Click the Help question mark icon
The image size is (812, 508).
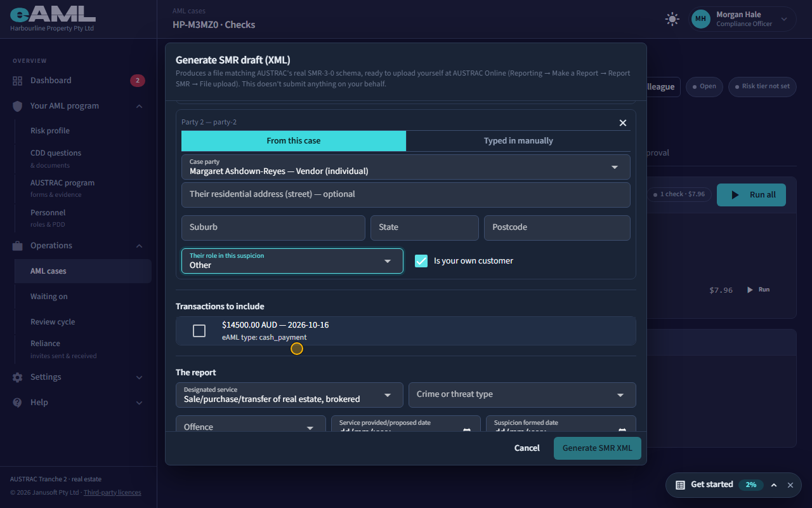pos(17,403)
